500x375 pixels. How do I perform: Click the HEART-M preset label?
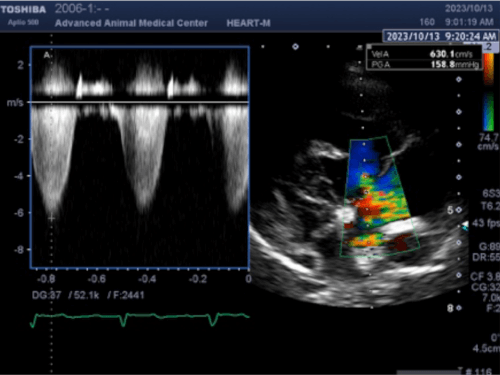[x=248, y=23]
